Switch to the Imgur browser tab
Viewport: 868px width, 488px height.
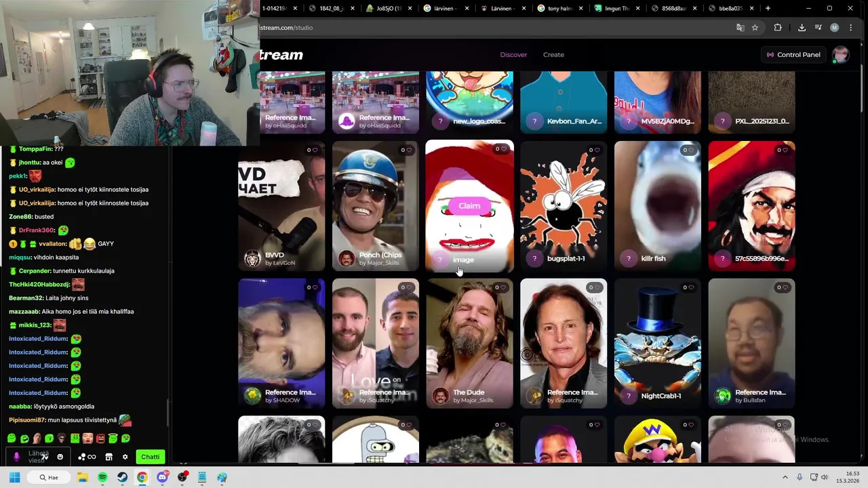click(617, 8)
